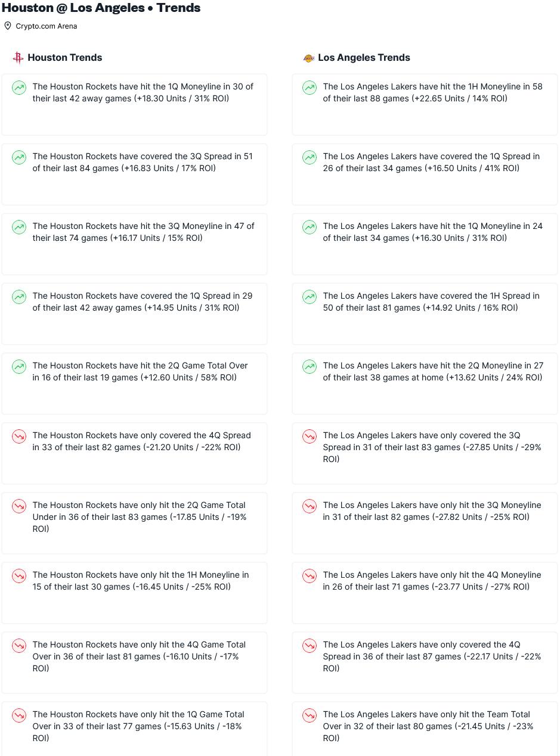
Task: Click green uptrend icon for Lakers 2Q Moneyline at home
Action: click(310, 367)
